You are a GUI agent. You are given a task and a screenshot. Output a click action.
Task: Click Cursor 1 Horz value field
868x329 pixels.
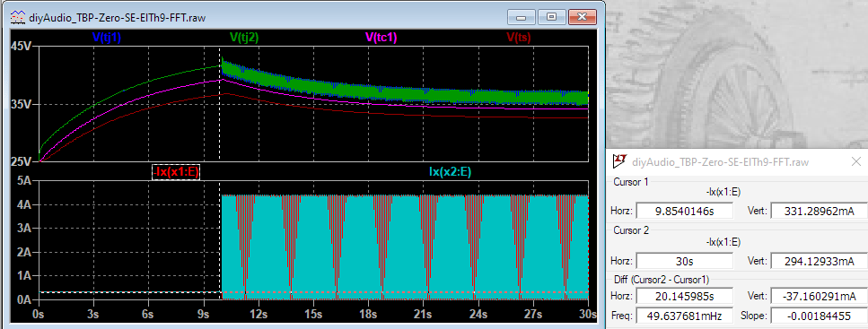[x=684, y=211]
